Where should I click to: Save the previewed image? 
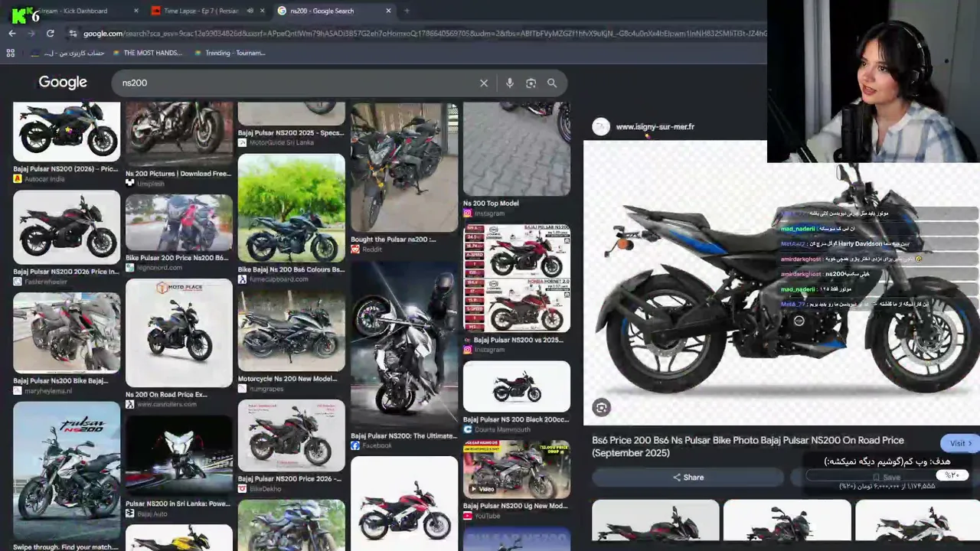tap(886, 478)
